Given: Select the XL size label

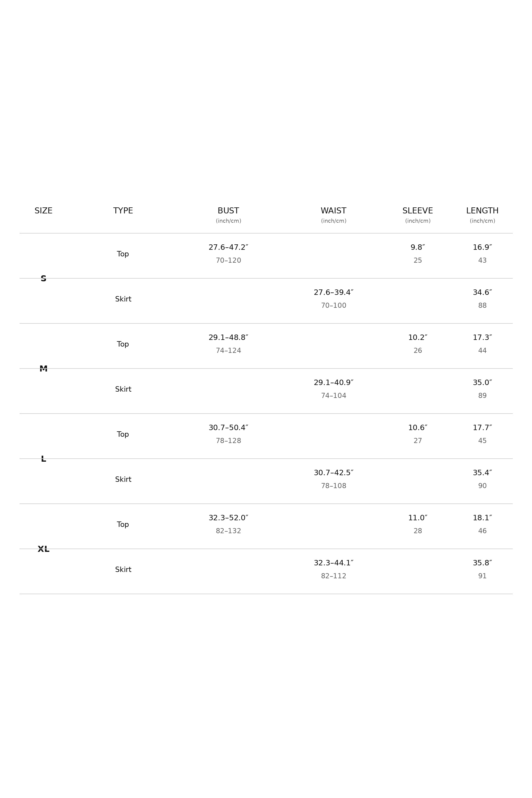Looking at the screenshot, I should pos(43,549).
